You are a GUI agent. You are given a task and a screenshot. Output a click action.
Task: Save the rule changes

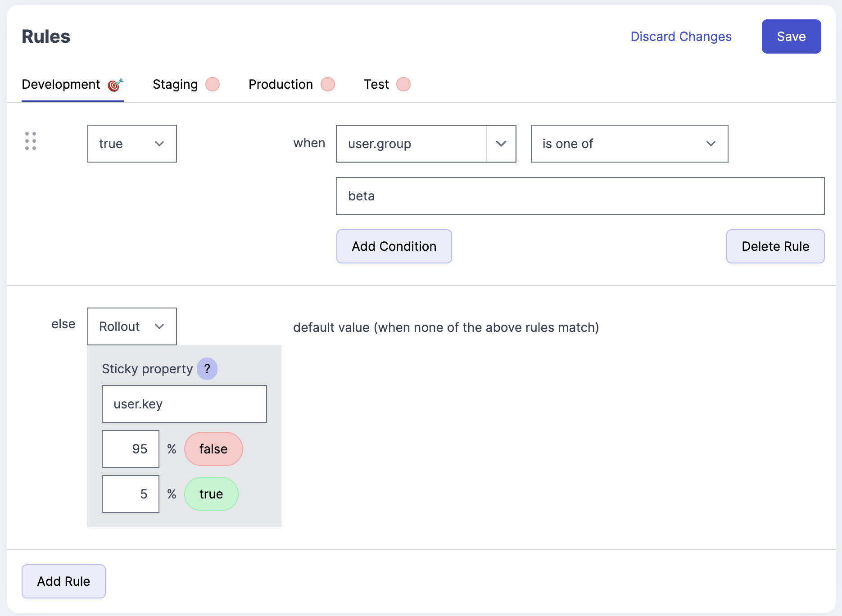(x=791, y=36)
